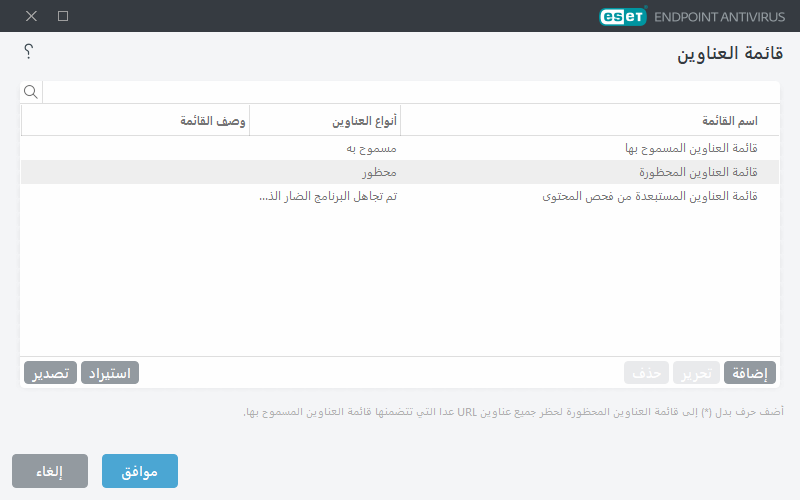Focus the search input field
Viewport: 800px width, 500px height.
coord(411,92)
